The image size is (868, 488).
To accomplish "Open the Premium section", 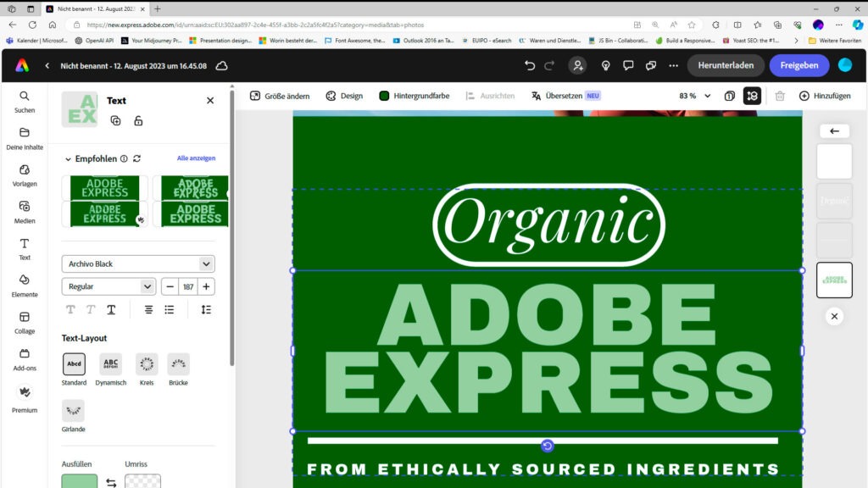I will click(25, 400).
